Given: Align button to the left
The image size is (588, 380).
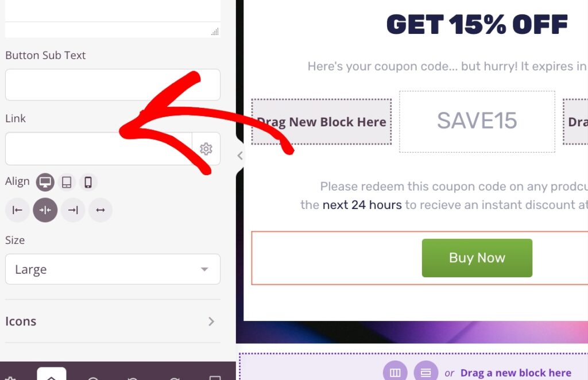Looking at the screenshot, I should (17, 210).
